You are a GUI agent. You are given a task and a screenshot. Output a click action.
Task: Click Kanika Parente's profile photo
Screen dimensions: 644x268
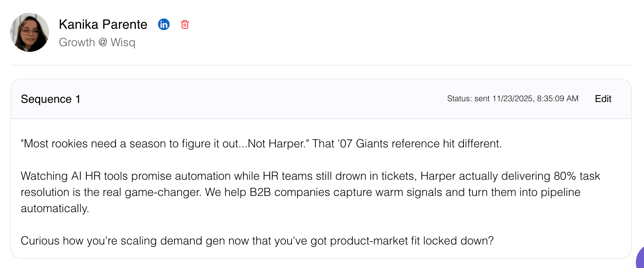pyautogui.click(x=30, y=32)
